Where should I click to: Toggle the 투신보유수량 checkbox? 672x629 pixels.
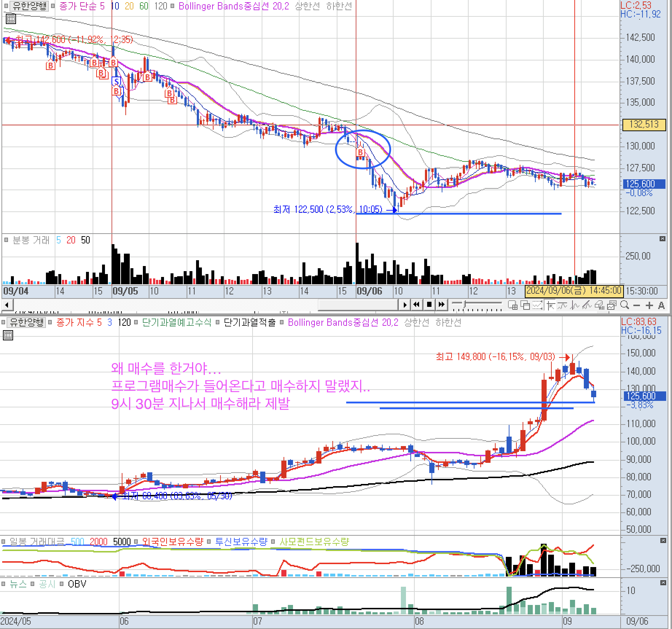(x=209, y=542)
